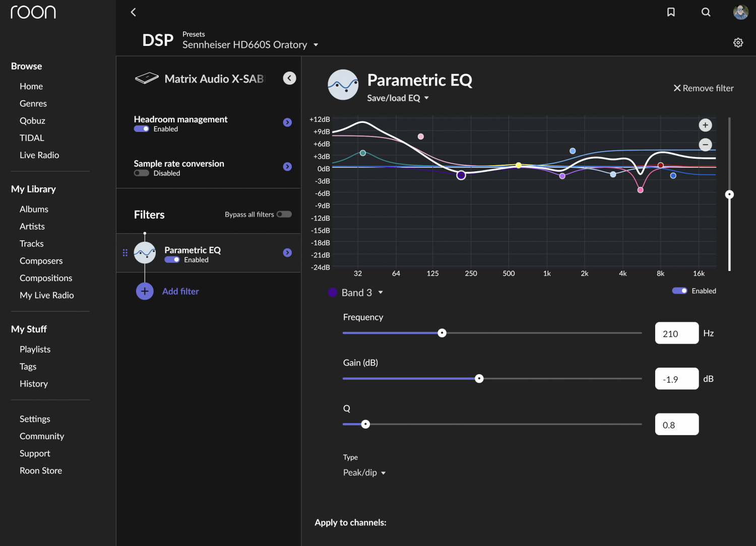Open DSP settings gear icon
Image resolution: width=756 pixels, height=546 pixels.
738,43
